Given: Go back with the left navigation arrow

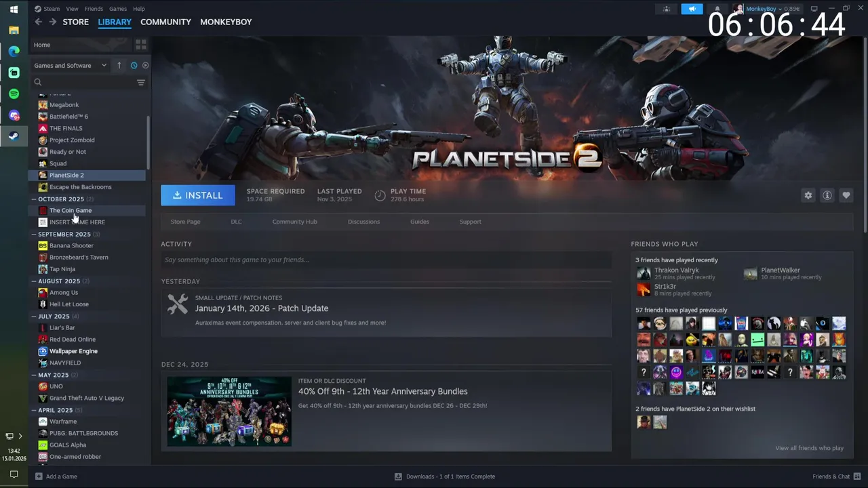Looking at the screenshot, I should (x=39, y=22).
